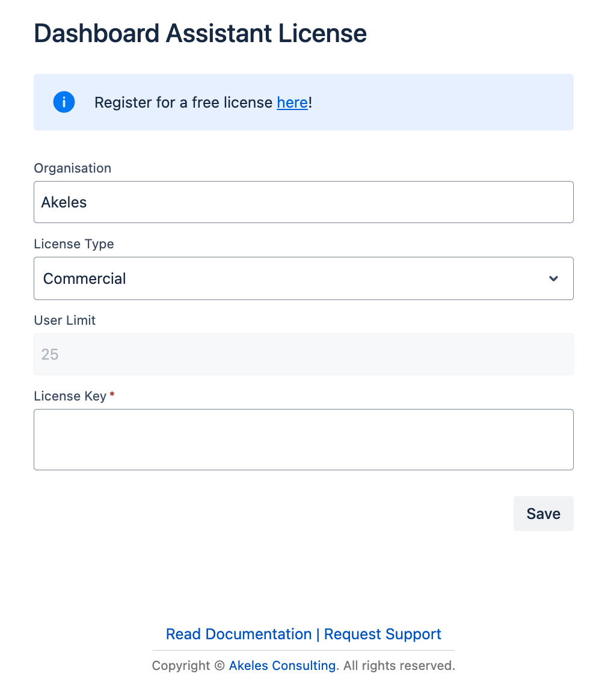Open the free license registration 'here' link
The width and height of the screenshot is (611, 700).
click(x=292, y=103)
